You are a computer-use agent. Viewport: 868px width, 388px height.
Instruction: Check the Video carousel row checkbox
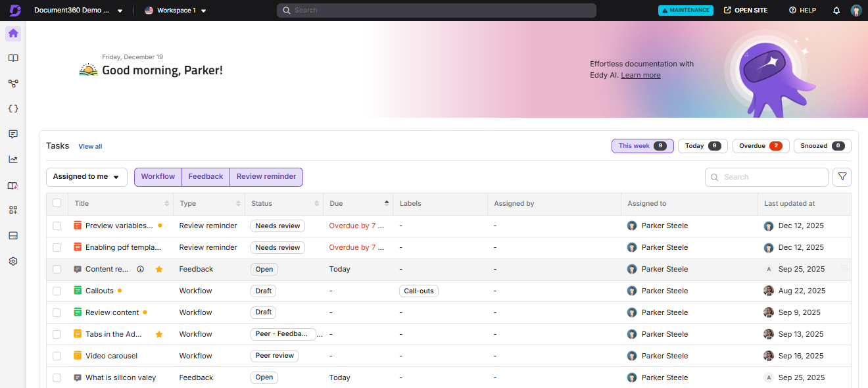(x=57, y=356)
